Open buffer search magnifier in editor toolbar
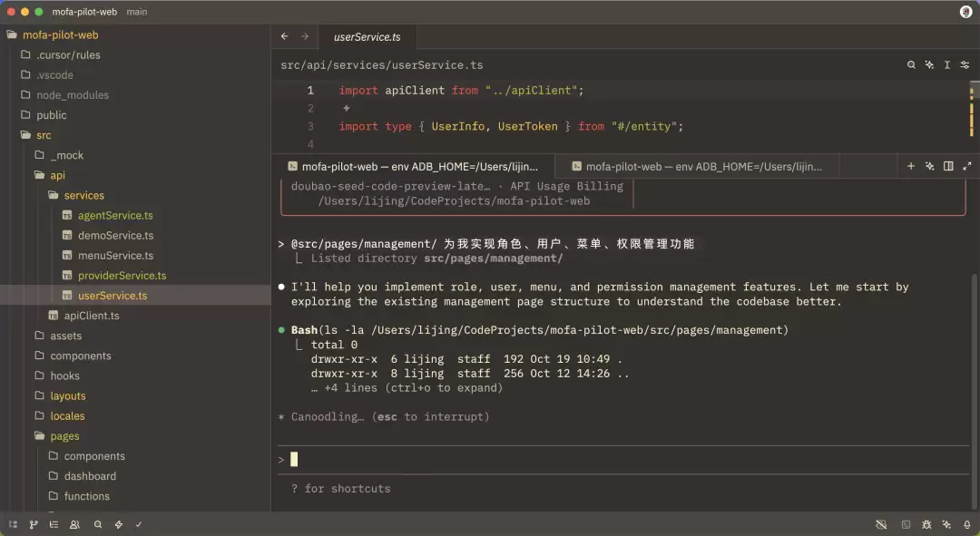The height and width of the screenshot is (536, 980). (911, 65)
